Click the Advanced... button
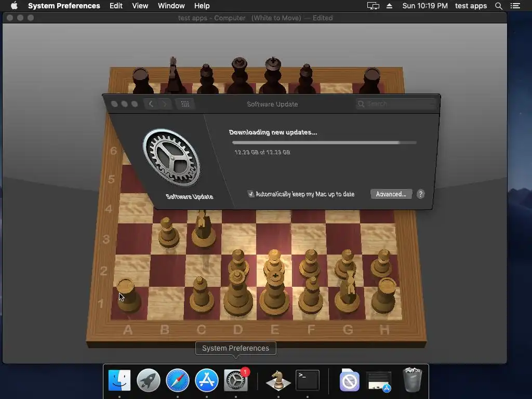Viewport: 532px width, 399px height. [391, 194]
